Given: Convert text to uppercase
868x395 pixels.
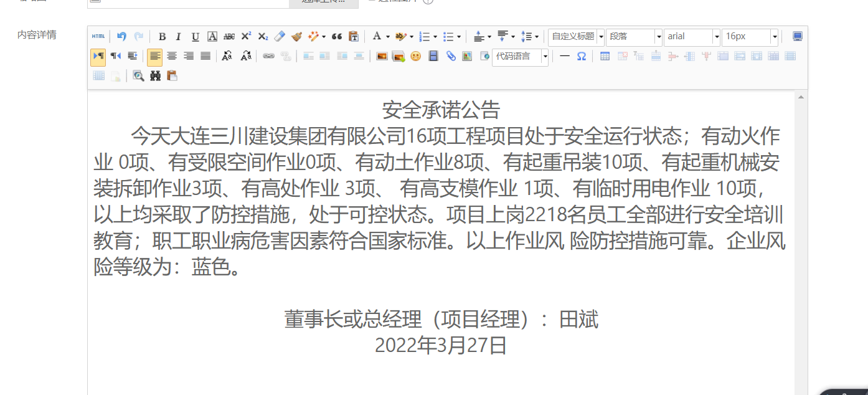Looking at the screenshot, I should point(227,56).
